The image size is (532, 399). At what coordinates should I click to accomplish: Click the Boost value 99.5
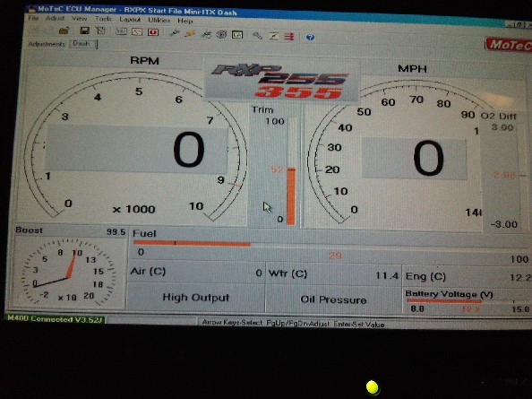pos(116,232)
